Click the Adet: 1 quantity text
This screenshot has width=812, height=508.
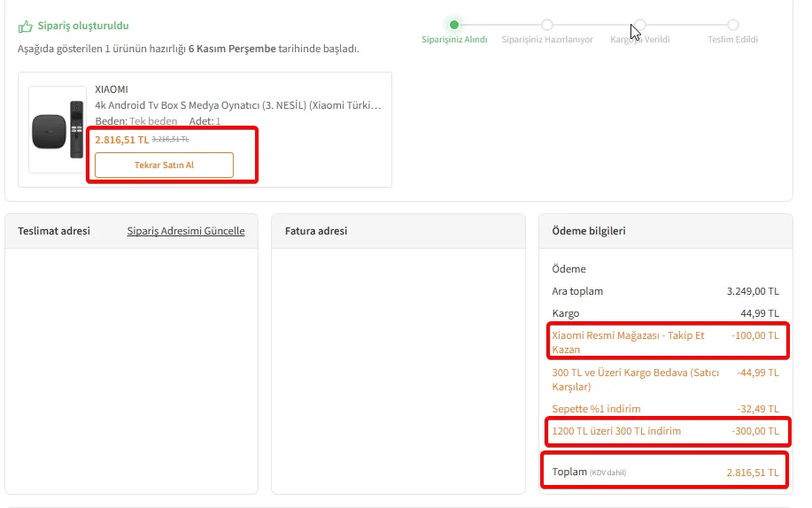tap(205, 121)
